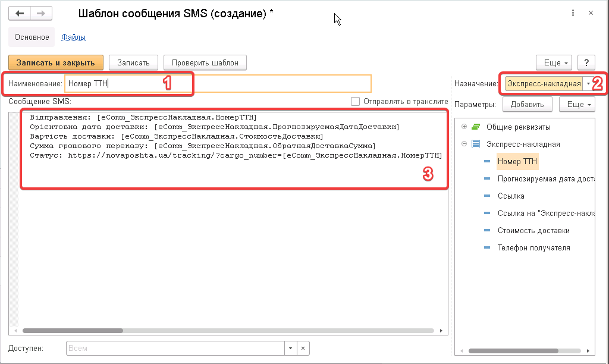Screen dimensions: 609x364
Task: Select the Стоимость доставки parameter
Action: tap(533, 230)
